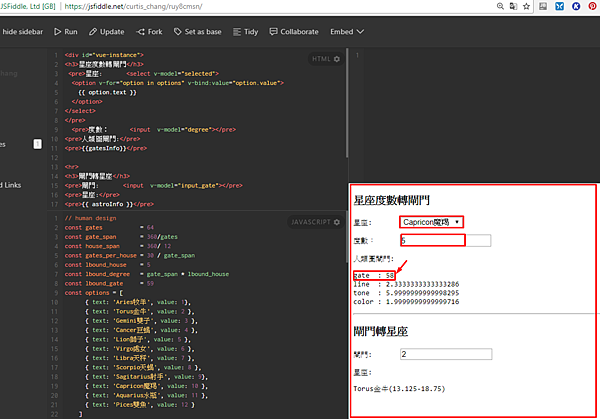Click the gate input field containing 2

tap(446, 354)
